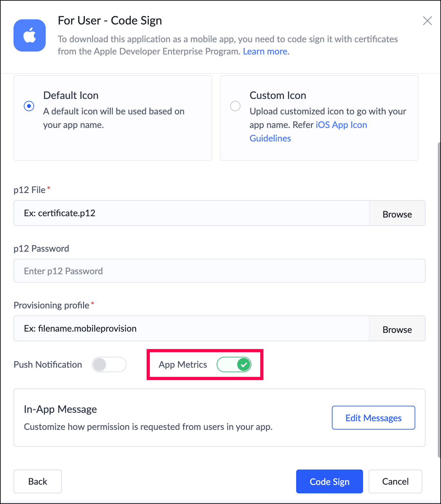Click the Provisioning profile input field

click(x=191, y=329)
